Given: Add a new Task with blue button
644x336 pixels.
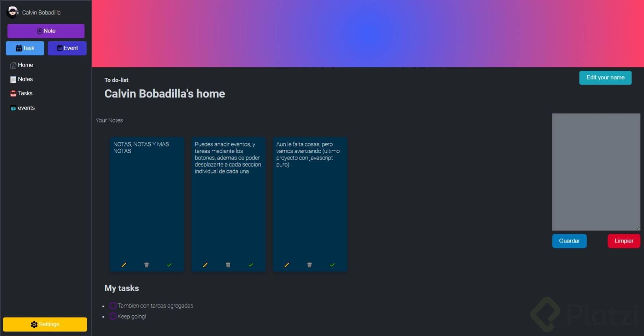Looking at the screenshot, I should 25,48.
